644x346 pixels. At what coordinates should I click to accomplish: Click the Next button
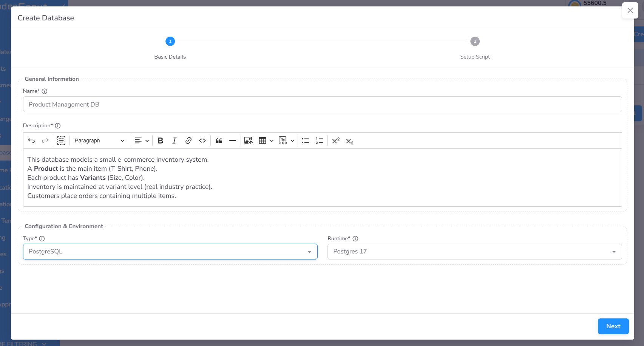click(x=613, y=326)
